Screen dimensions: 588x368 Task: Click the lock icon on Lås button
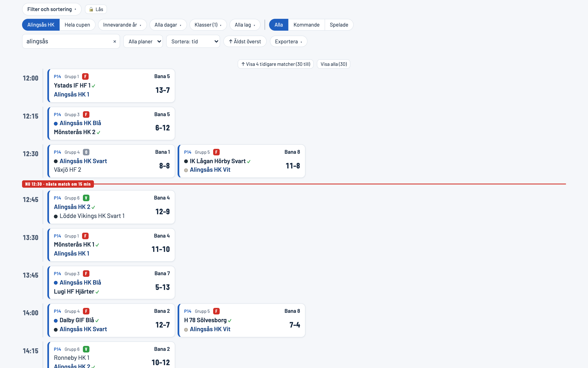[91, 9]
